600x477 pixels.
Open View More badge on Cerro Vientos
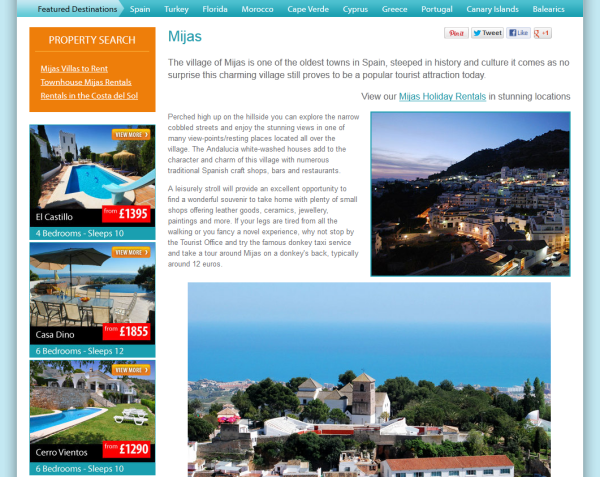point(131,370)
